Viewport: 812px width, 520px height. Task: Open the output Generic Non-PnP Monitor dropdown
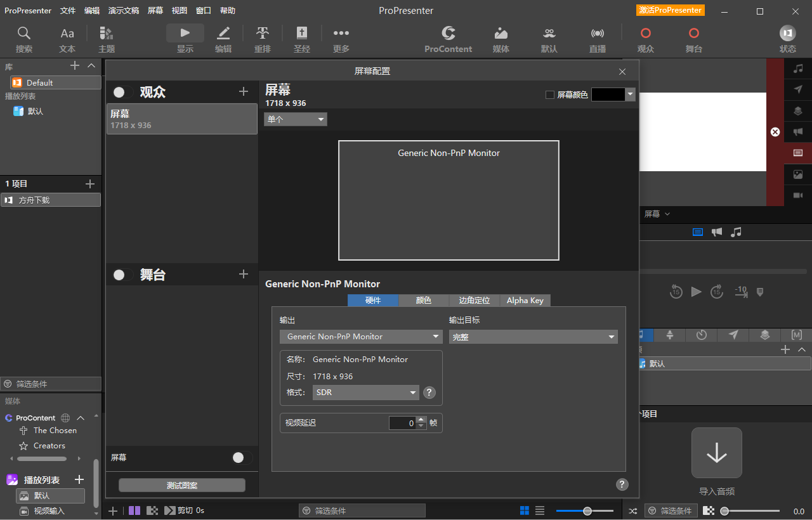click(361, 337)
